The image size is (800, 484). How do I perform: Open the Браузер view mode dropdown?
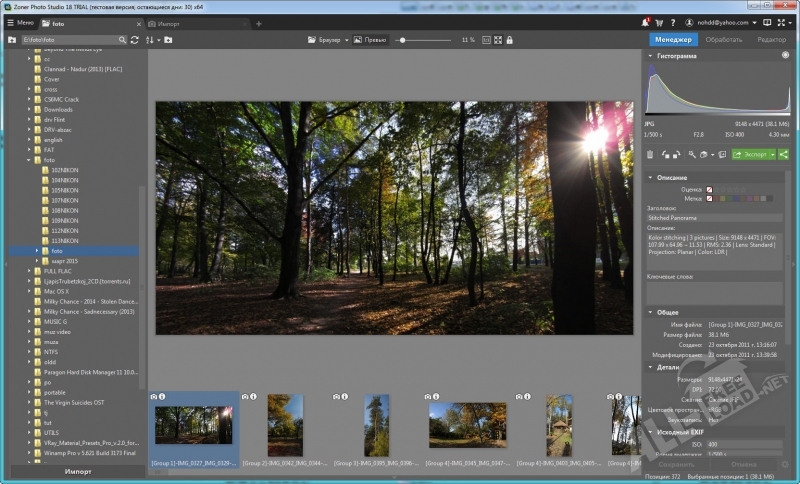[328, 40]
